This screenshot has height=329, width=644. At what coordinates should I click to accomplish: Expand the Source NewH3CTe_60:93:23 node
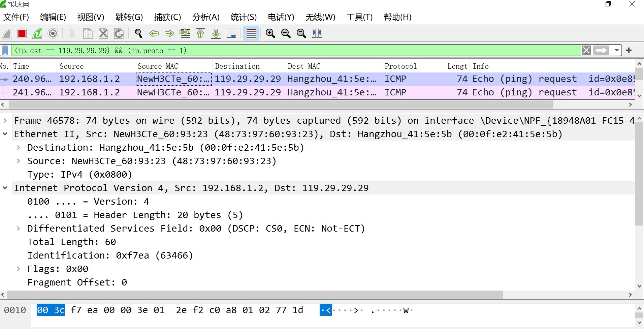pyautogui.click(x=19, y=161)
